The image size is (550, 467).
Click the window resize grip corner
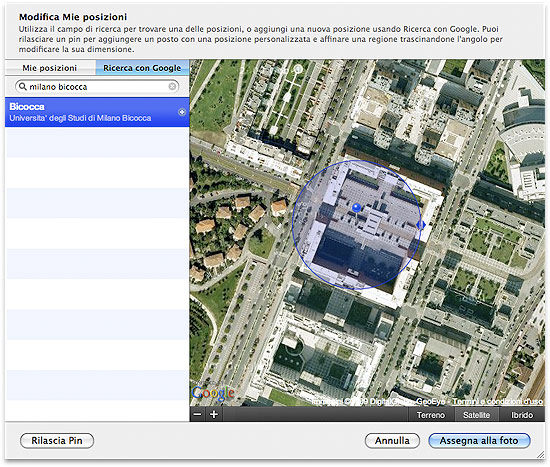(x=540, y=455)
